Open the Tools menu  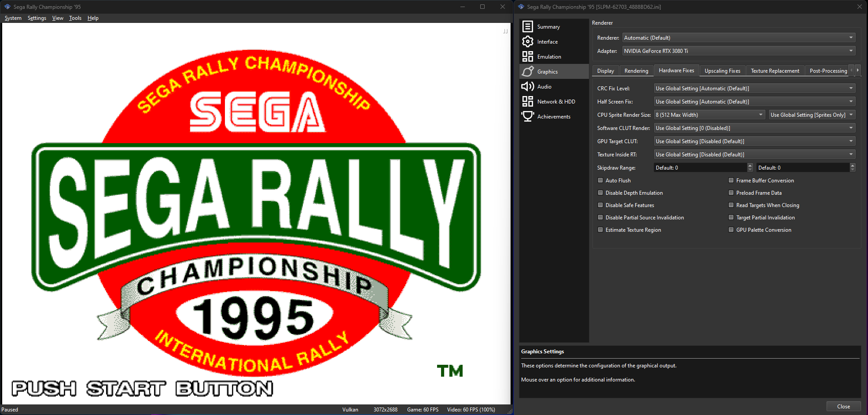click(75, 18)
